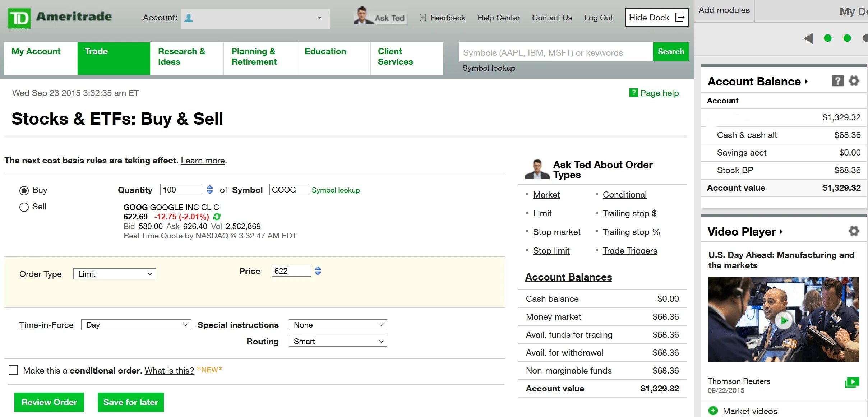This screenshot has width=868, height=417.
Task: Open the Limit order type link
Action: click(x=542, y=213)
